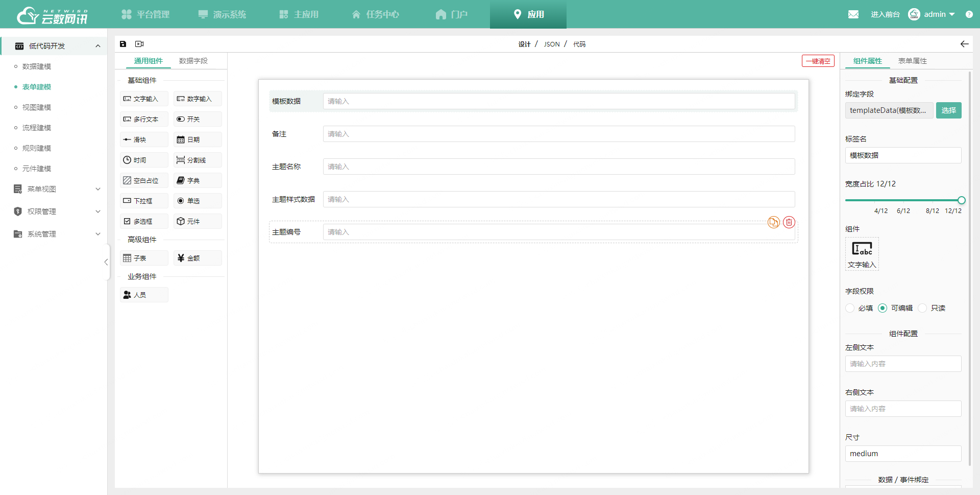Click the save icon in the toolbar
This screenshot has height=495, width=980.
click(x=123, y=44)
